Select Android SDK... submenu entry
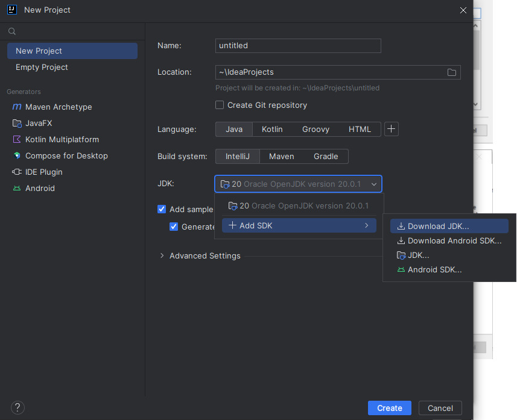This screenshot has height=420, width=517. click(449, 270)
